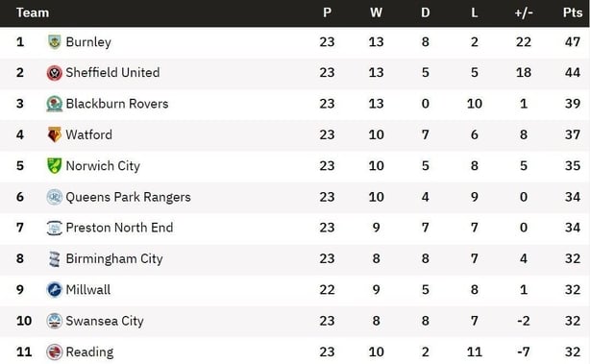This screenshot has width=590, height=364.
Task: Click the Team column header
Action: (33, 12)
